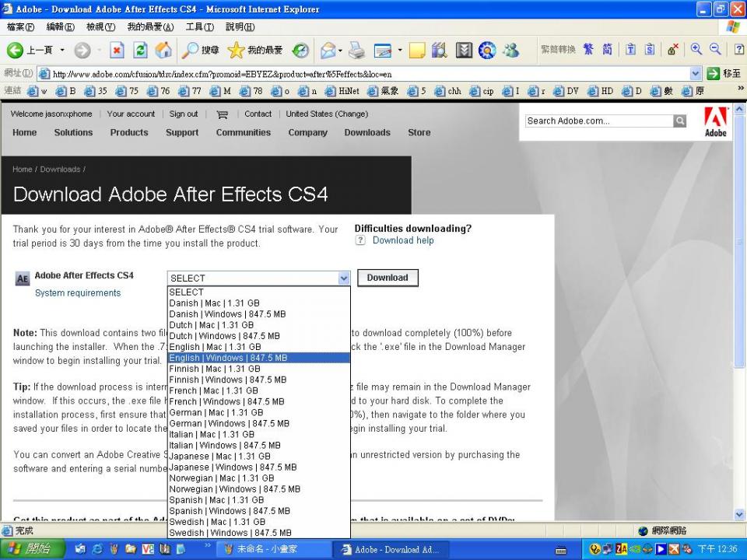Submit search with Adobe.com magnifier button

pos(680,121)
